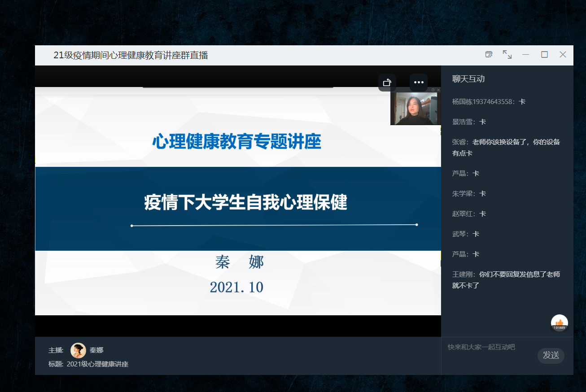Maximize the live stream window

544,54
